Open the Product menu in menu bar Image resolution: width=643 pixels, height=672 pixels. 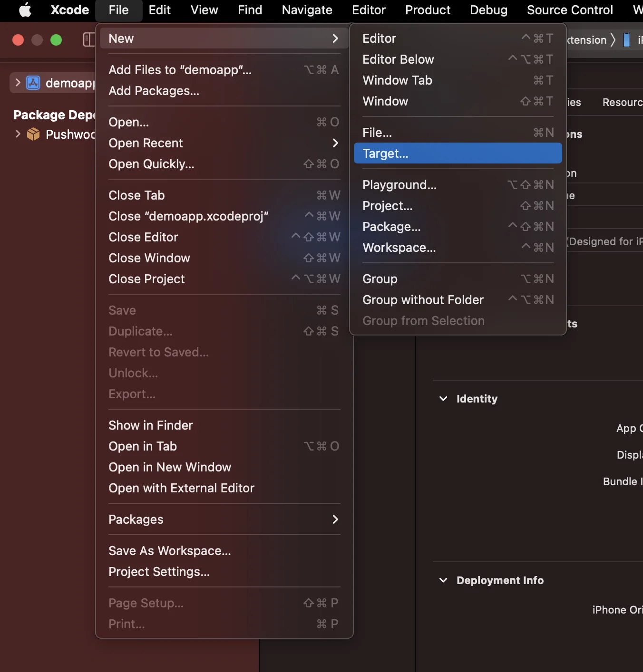coord(427,10)
